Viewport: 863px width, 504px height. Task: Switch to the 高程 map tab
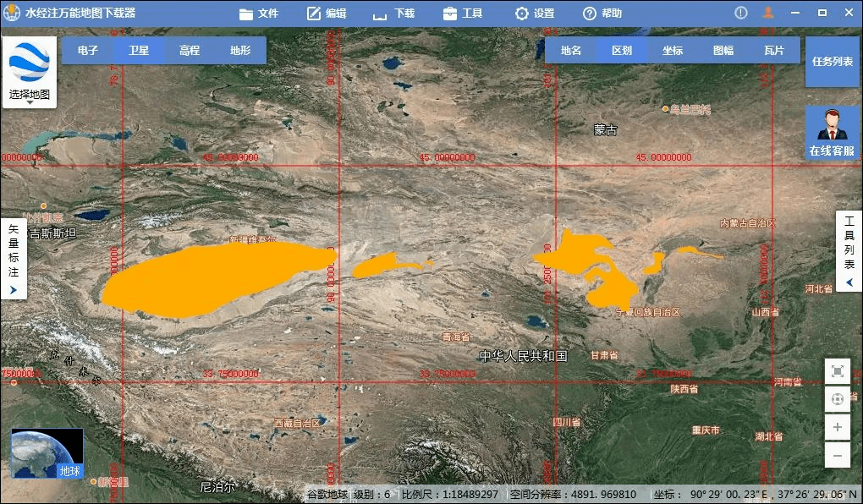pyautogui.click(x=190, y=51)
